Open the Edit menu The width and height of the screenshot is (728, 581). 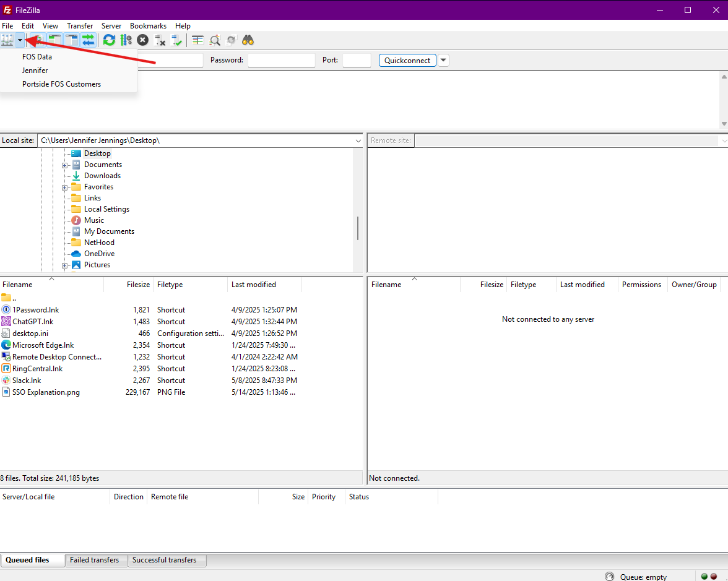pos(28,26)
